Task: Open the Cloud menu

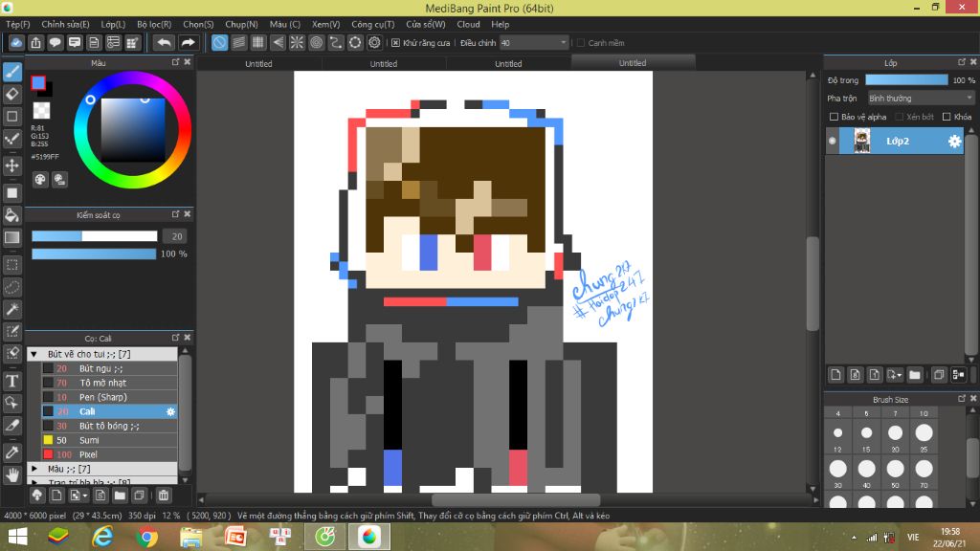Action: [468, 24]
